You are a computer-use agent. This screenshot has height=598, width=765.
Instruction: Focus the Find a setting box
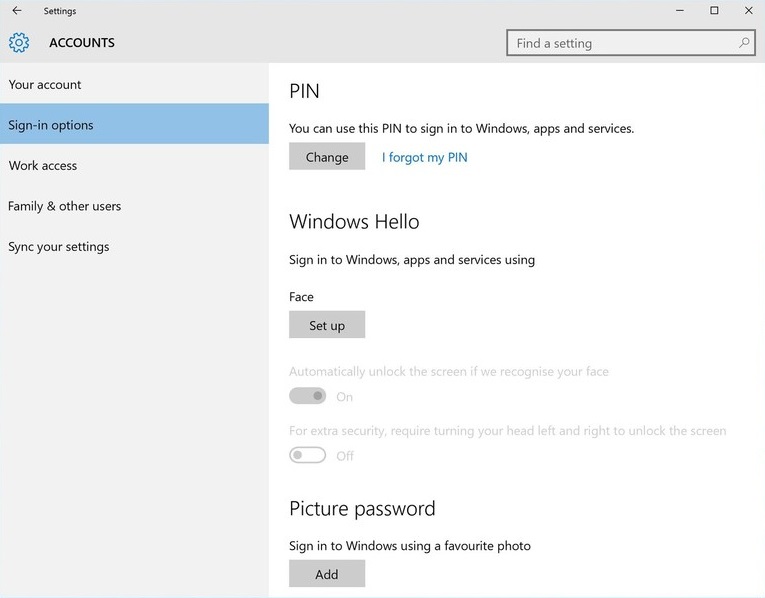coord(631,43)
